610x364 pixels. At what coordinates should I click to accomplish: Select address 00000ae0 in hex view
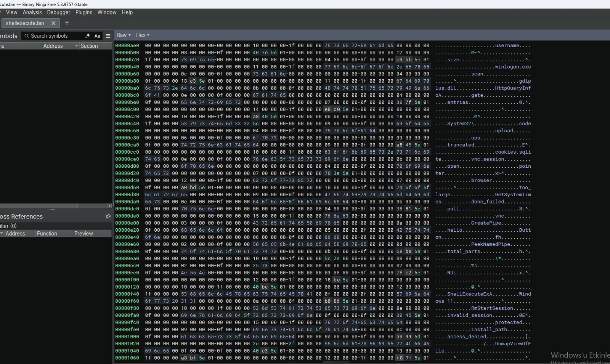point(127,45)
